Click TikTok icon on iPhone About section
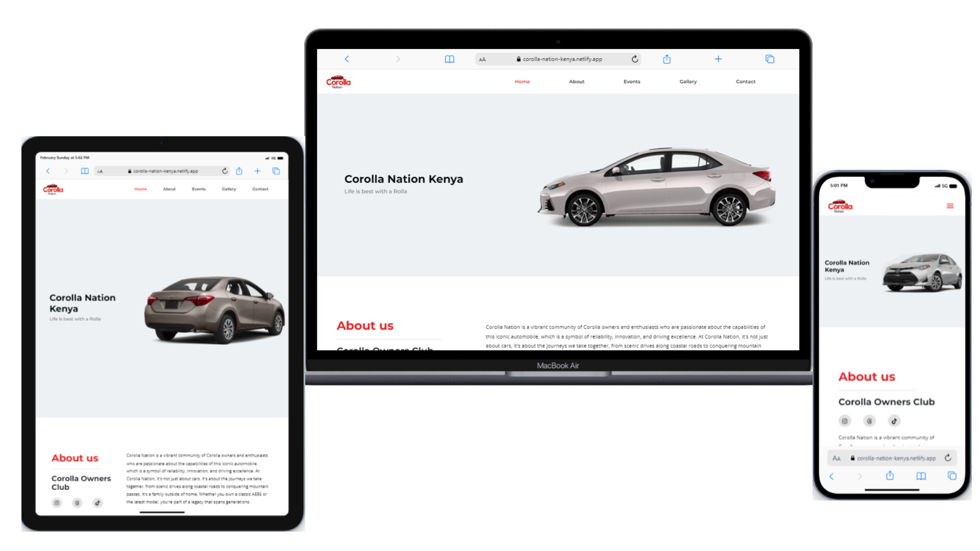Viewport: 980px width, 551px height. coord(894,421)
